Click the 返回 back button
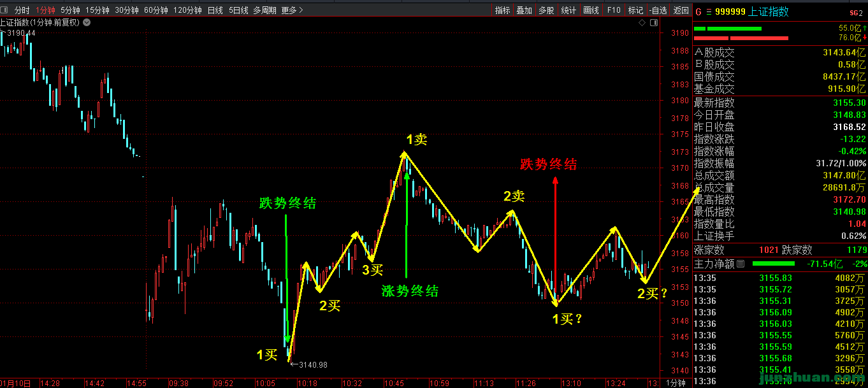This screenshot has width=868, height=388. (681, 10)
